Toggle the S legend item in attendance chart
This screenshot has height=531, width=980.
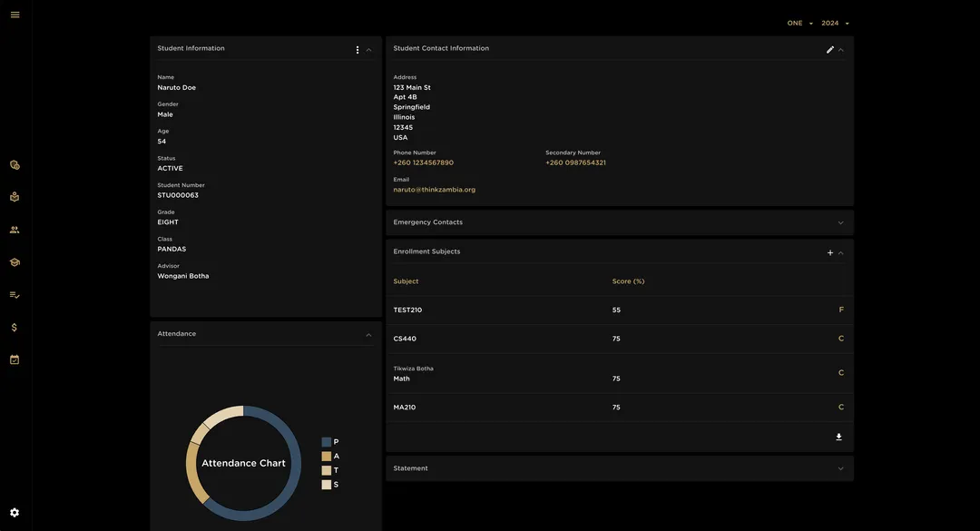[330, 485]
